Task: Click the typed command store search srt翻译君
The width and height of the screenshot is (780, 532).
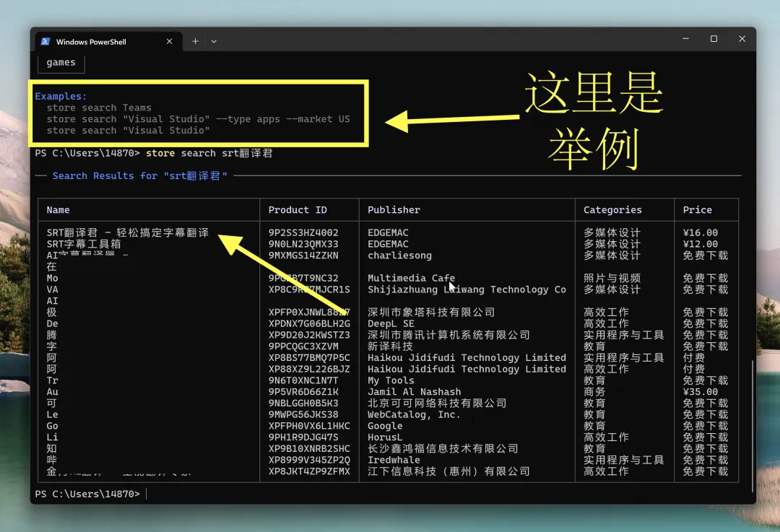Action: tap(209, 153)
